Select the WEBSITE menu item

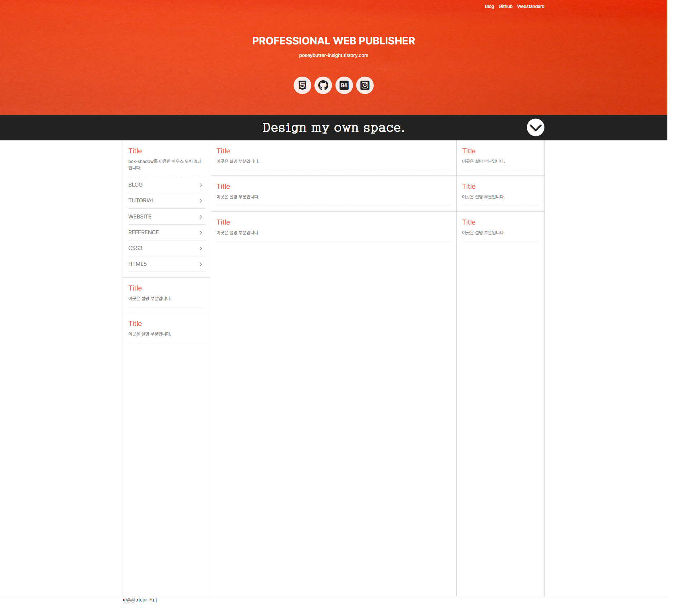click(167, 217)
